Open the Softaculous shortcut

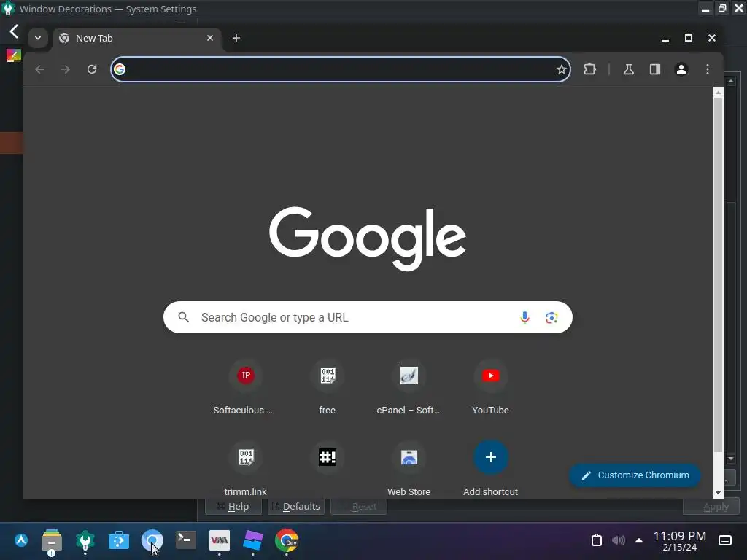(x=245, y=388)
